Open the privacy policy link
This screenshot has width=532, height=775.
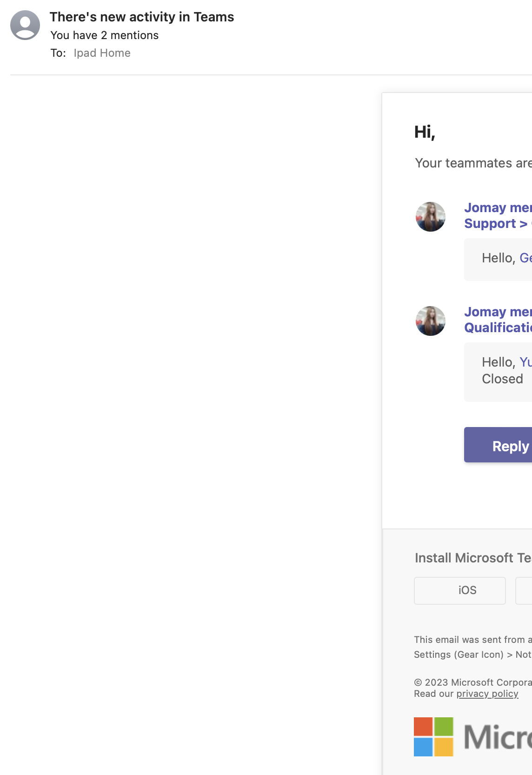coord(487,694)
